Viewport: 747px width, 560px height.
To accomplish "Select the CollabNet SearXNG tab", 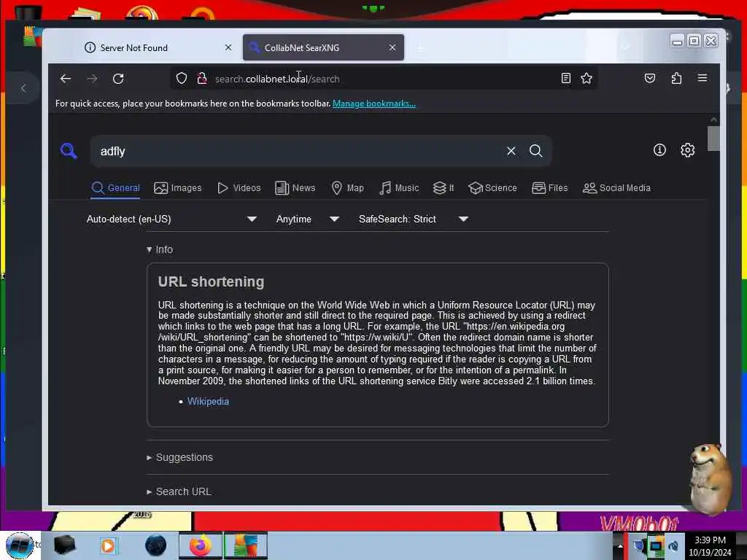I will pyautogui.click(x=323, y=47).
